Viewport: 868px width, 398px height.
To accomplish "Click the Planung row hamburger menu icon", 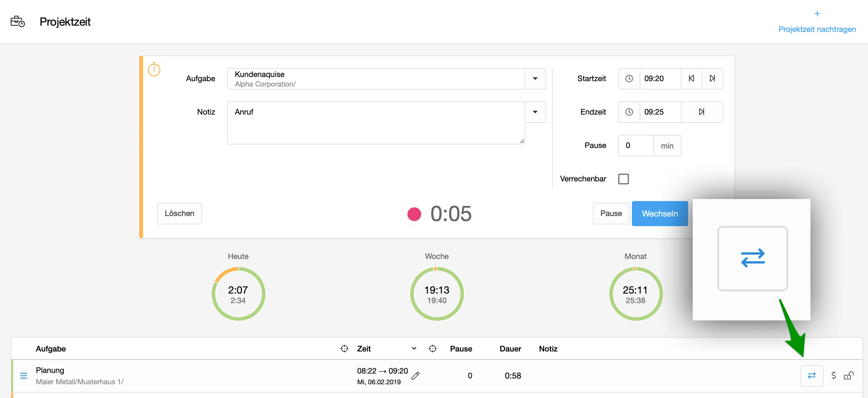I will pyautogui.click(x=24, y=376).
